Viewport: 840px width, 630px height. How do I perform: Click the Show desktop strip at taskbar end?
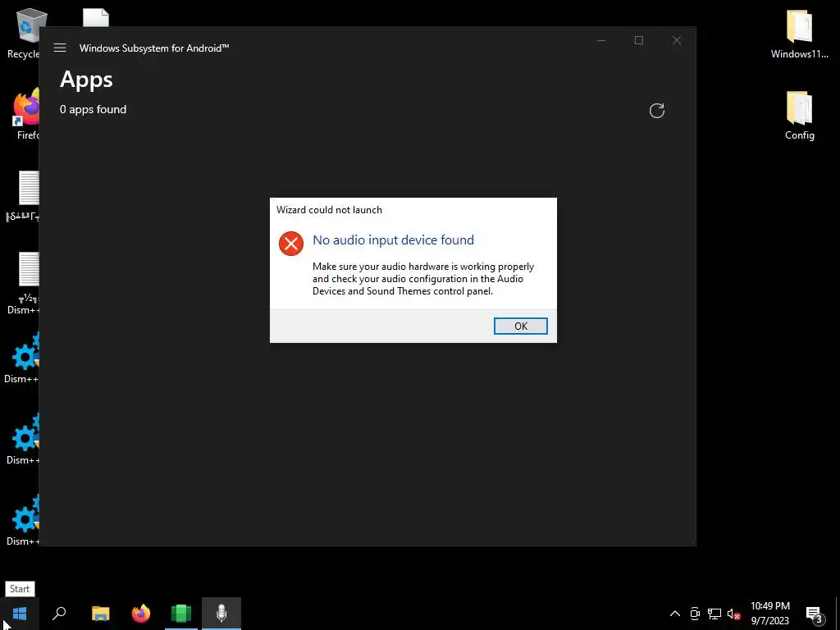tap(838, 614)
